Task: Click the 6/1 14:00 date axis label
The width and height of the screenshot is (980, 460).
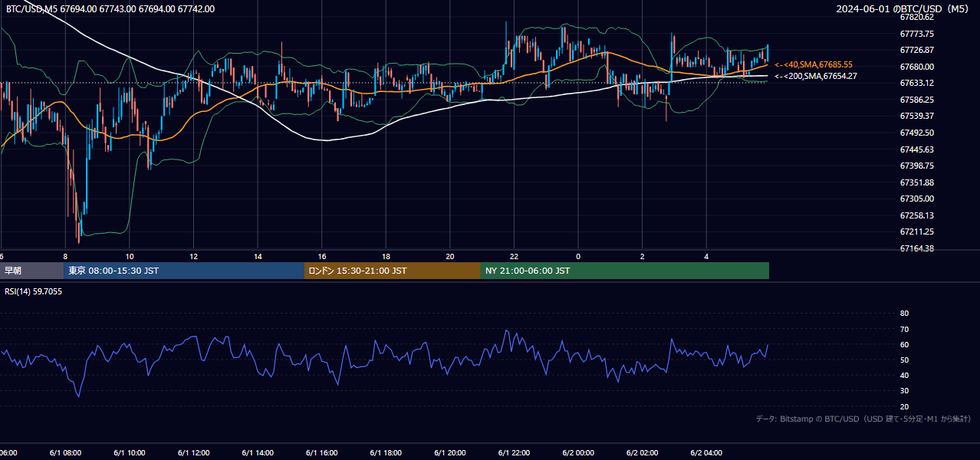Action: pyautogui.click(x=257, y=453)
